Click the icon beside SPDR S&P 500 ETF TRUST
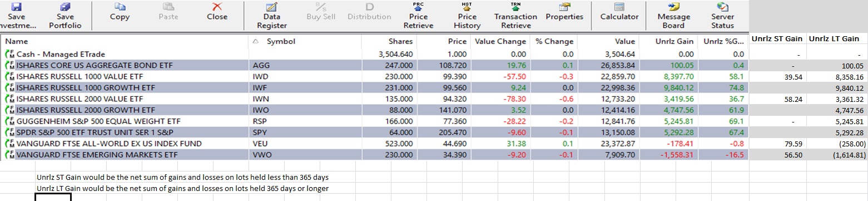The image size is (868, 201). 10,132
